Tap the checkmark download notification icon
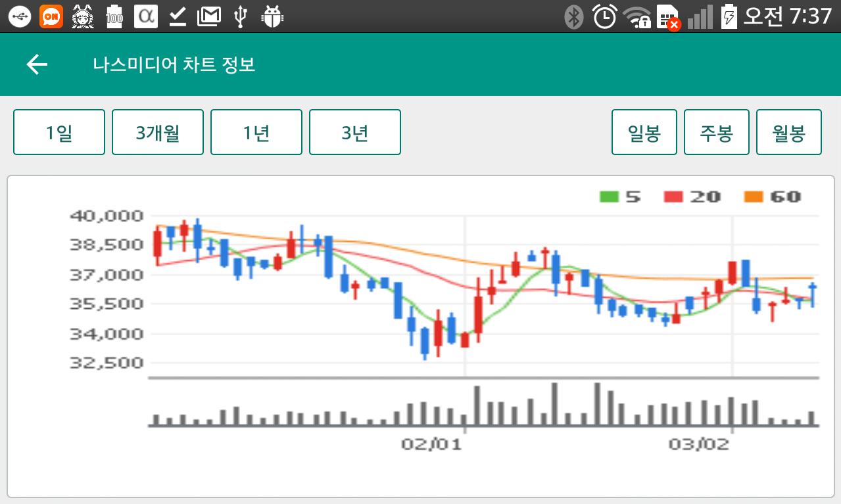This screenshot has width=841, height=504. coord(178,16)
